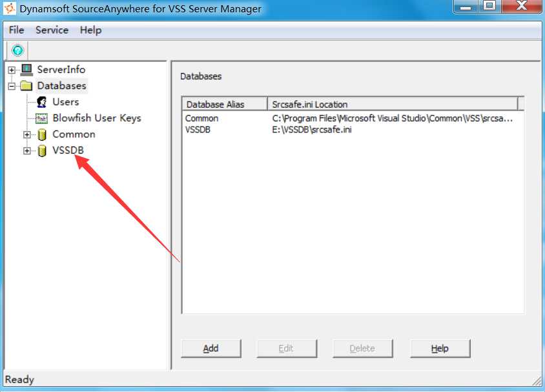Screen dimensions: 545x392
Task: Click the Edit button
Action: coord(287,349)
